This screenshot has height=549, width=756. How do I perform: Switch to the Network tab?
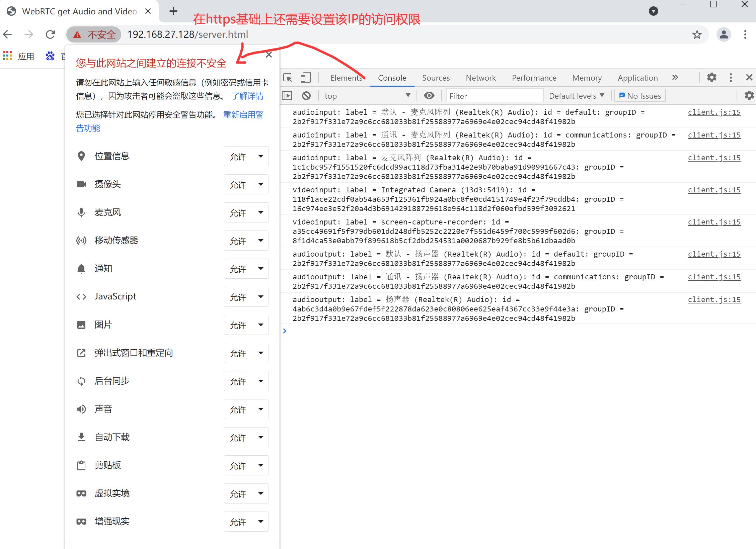pos(480,78)
